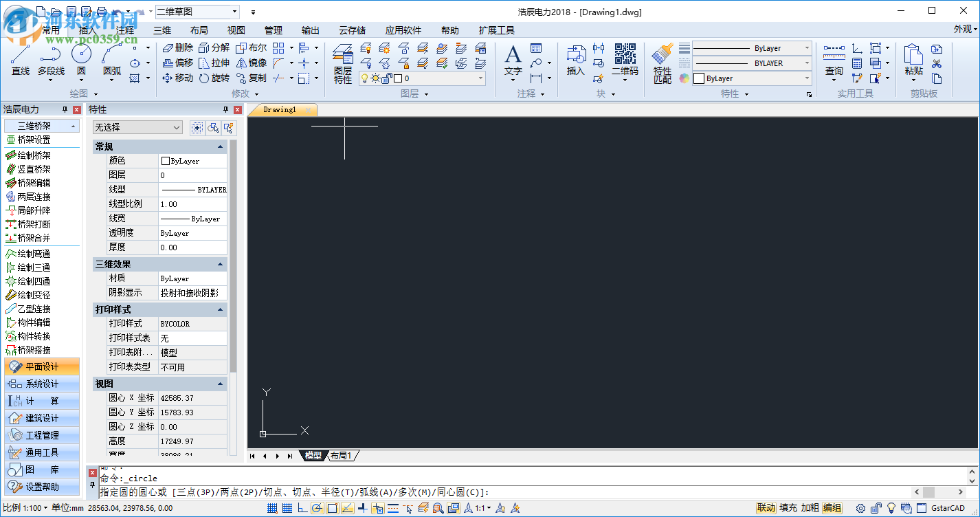Toggle 编组 grouping in status bar

(x=832, y=508)
